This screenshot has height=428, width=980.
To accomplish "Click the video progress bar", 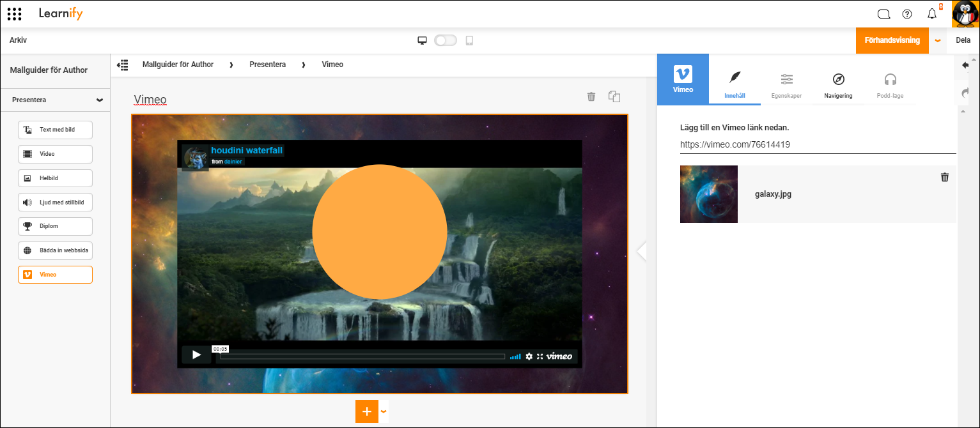I will tap(362, 356).
